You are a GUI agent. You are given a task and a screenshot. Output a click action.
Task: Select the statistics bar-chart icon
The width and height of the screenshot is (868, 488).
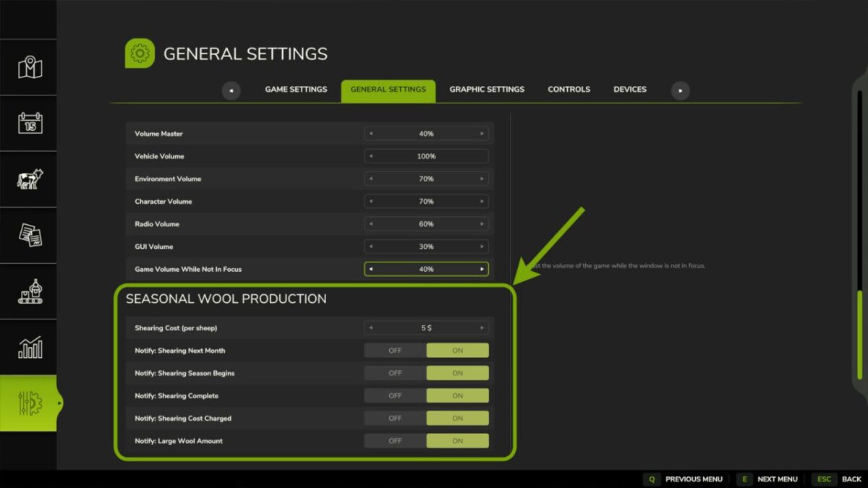pyautogui.click(x=28, y=346)
